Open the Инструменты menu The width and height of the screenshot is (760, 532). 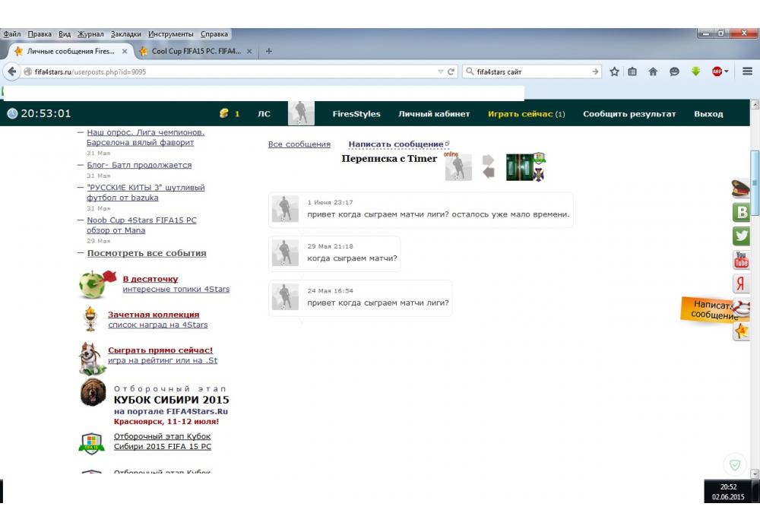pyautogui.click(x=170, y=34)
